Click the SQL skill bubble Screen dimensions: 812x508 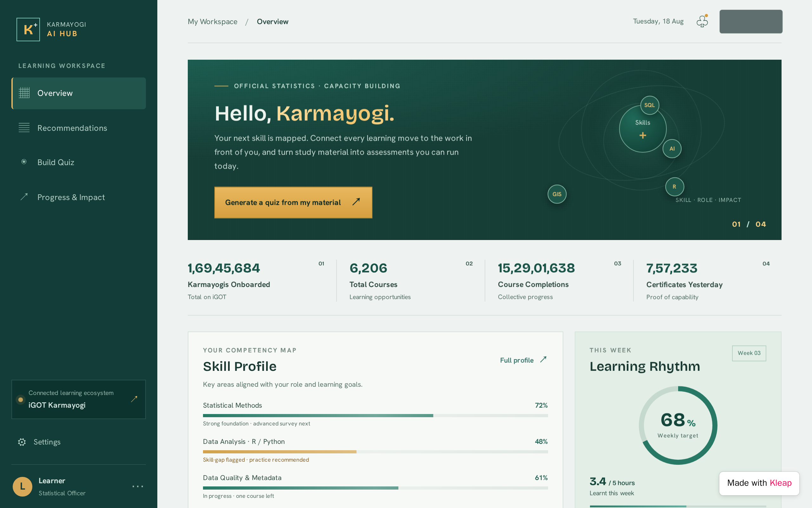click(x=650, y=105)
